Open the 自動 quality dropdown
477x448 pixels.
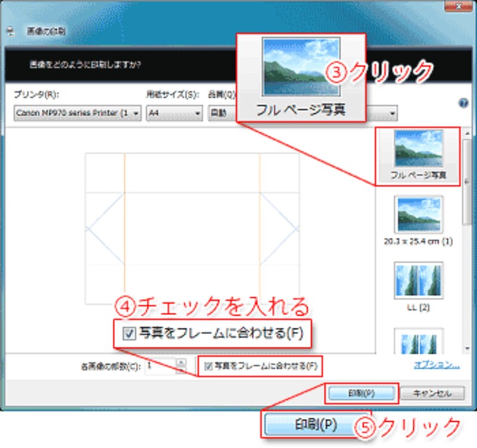(222, 113)
